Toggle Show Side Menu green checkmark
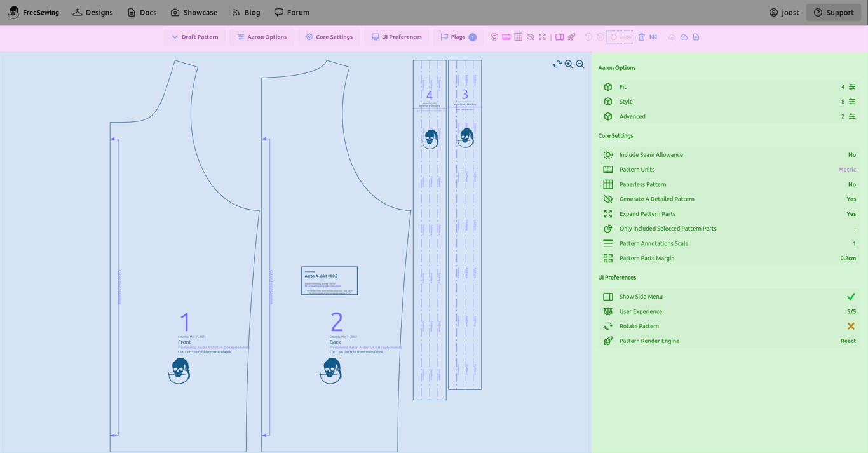This screenshot has width=868, height=453. pyautogui.click(x=851, y=297)
